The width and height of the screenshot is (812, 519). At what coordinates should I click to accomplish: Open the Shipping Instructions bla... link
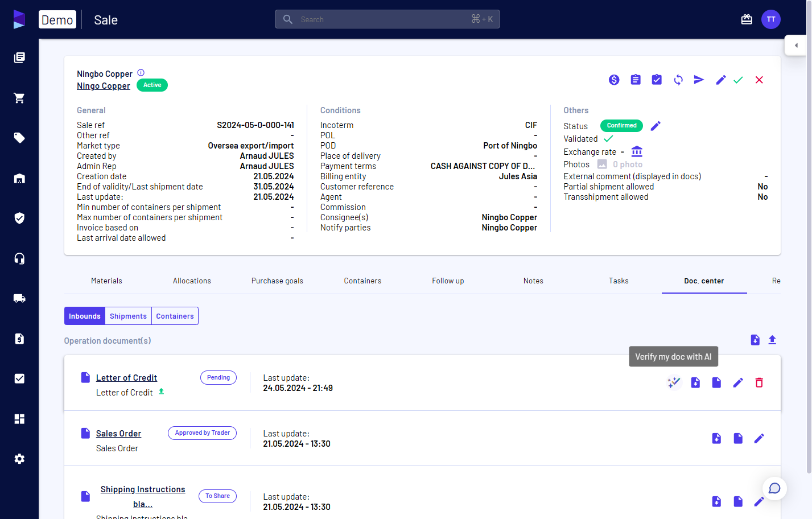(143, 497)
